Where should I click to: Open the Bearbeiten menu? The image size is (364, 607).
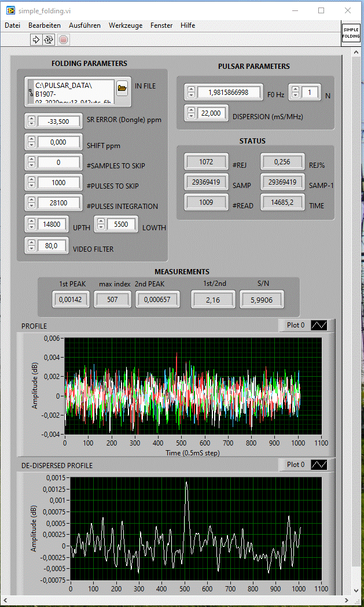[x=45, y=25]
